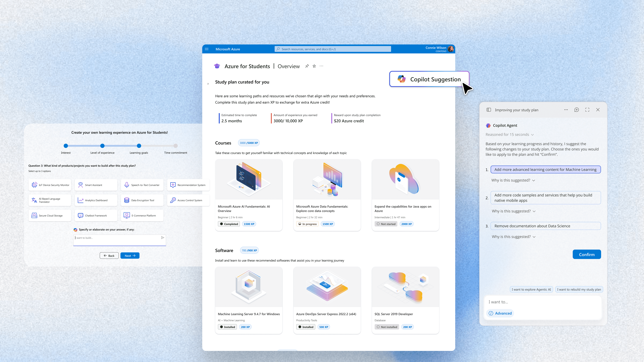Click the Next button in questionnaire
This screenshot has width=644, height=362.
point(130,256)
